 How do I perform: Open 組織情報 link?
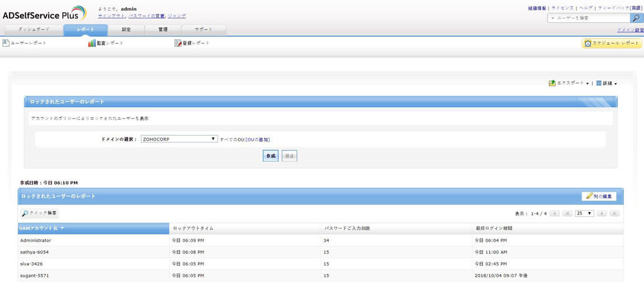(x=537, y=8)
